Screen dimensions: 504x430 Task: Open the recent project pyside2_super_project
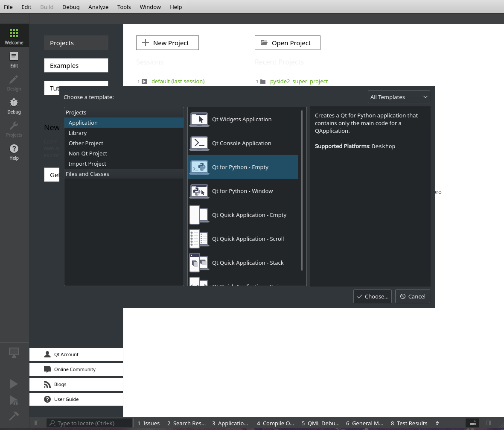coord(299,82)
